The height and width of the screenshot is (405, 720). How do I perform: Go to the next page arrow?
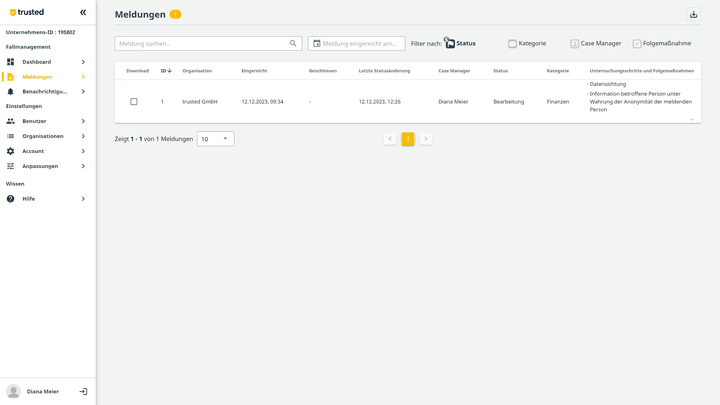[426, 139]
